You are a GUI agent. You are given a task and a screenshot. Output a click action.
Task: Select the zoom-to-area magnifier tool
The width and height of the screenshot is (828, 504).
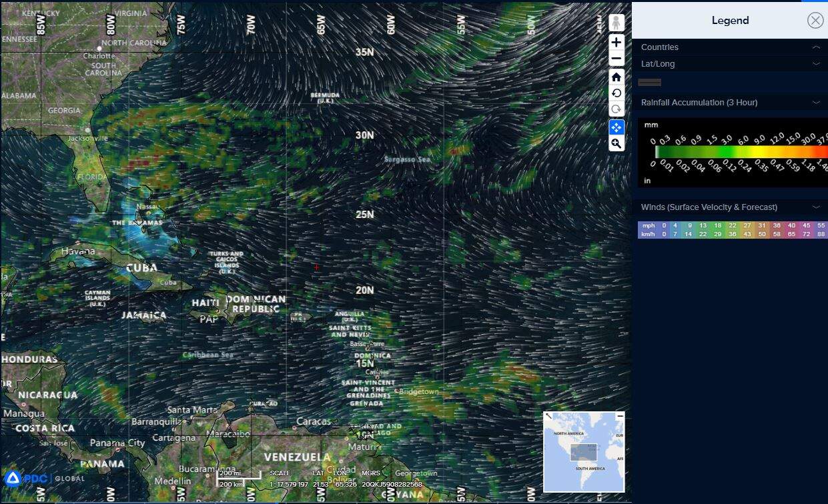[x=616, y=143]
